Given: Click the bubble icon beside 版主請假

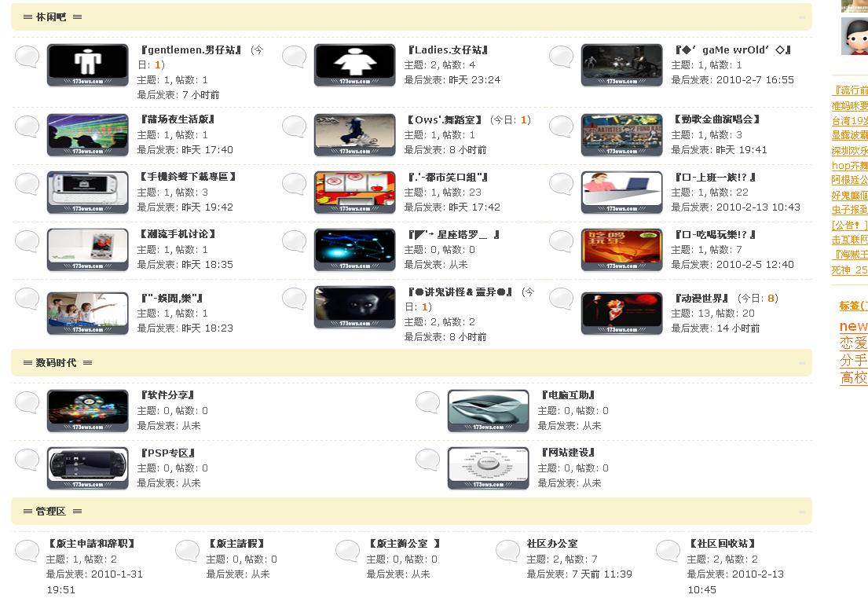Looking at the screenshot, I should (188, 550).
